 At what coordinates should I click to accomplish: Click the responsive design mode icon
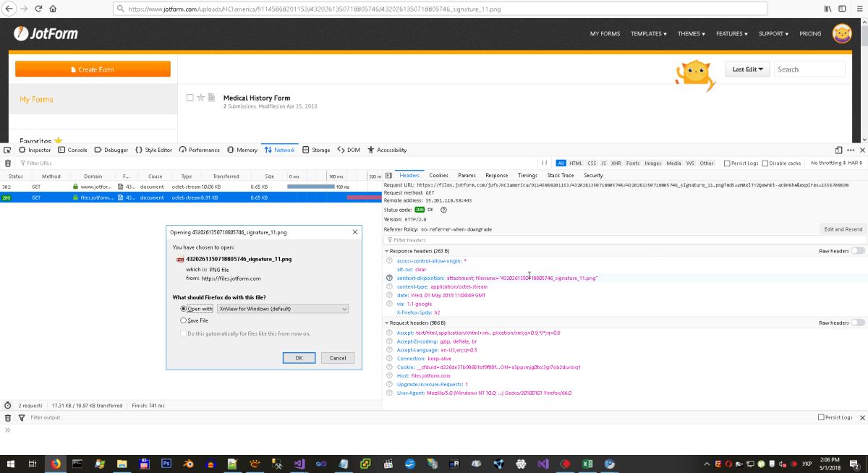pyautogui.click(x=839, y=150)
